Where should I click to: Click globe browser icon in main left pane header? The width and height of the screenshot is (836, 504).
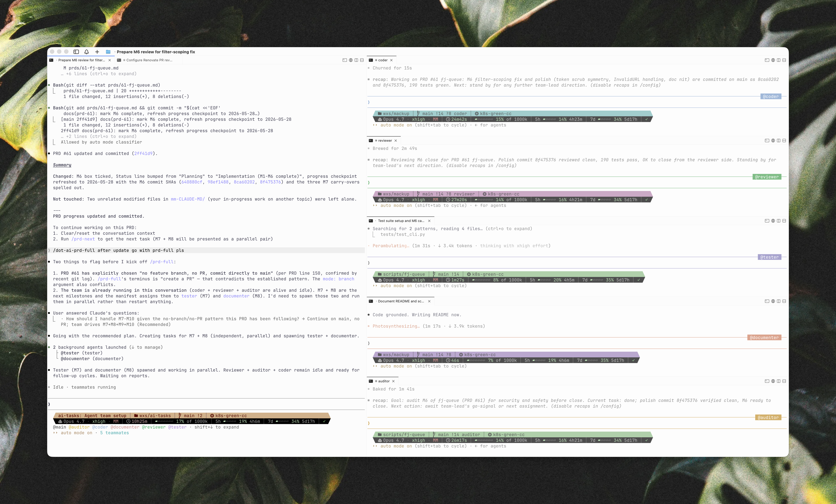351,60
